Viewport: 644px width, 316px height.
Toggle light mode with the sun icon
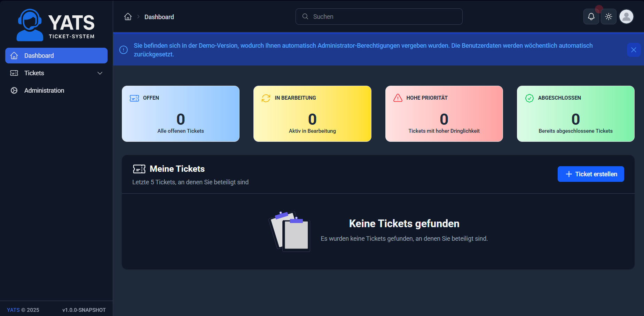608,16
